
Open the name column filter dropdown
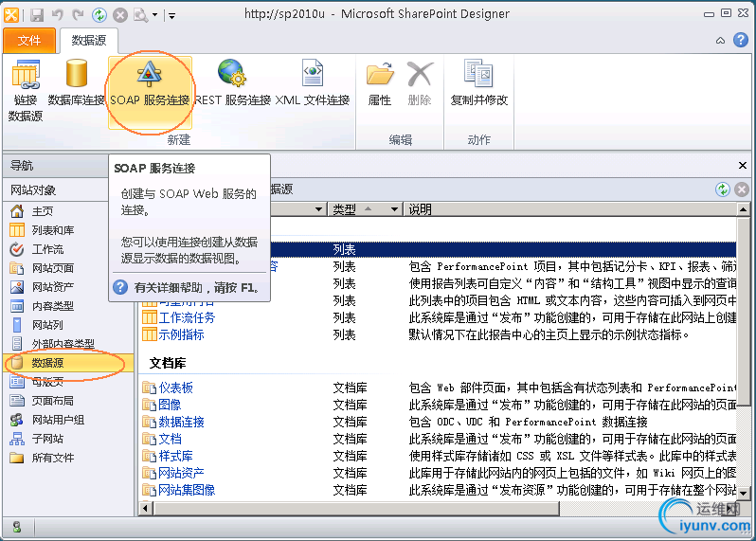(x=318, y=209)
